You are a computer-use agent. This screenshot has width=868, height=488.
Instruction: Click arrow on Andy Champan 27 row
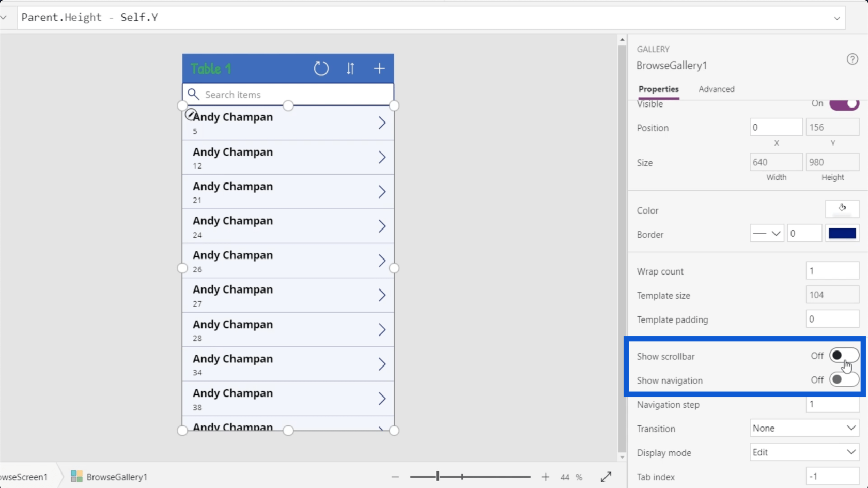[382, 295]
